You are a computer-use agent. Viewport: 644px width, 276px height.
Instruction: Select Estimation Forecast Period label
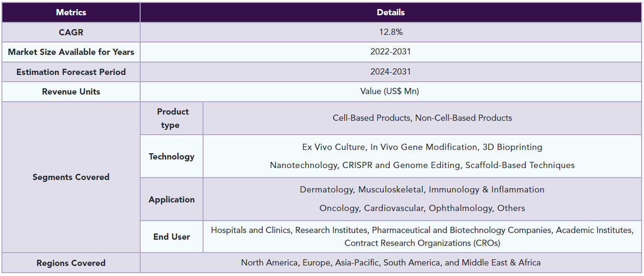pyautogui.click(x=71, y=72)
